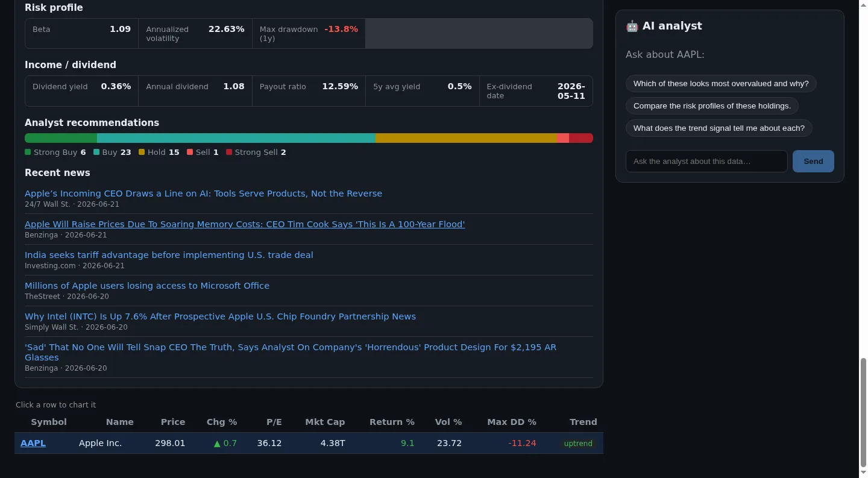The image size is (868, 478).
Task: Click the Annual dividend 1.08 value
Action: 234,86
